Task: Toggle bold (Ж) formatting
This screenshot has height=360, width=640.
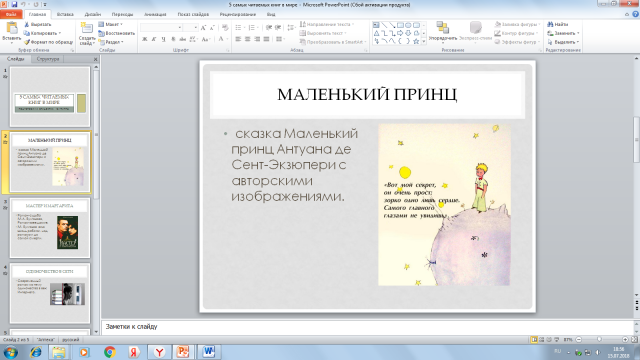Action: 144,39
